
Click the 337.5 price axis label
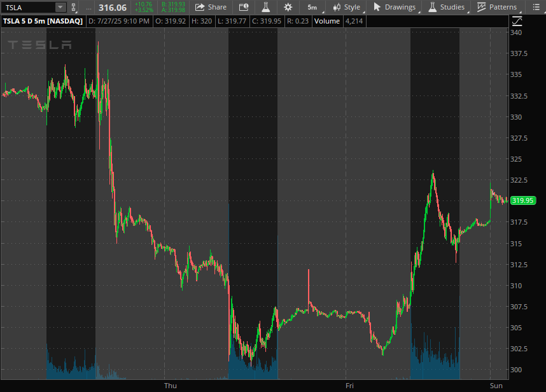[x=519, y=53]
